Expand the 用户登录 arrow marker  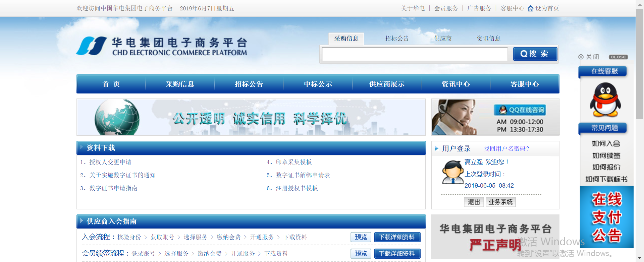tap(436, 148)
